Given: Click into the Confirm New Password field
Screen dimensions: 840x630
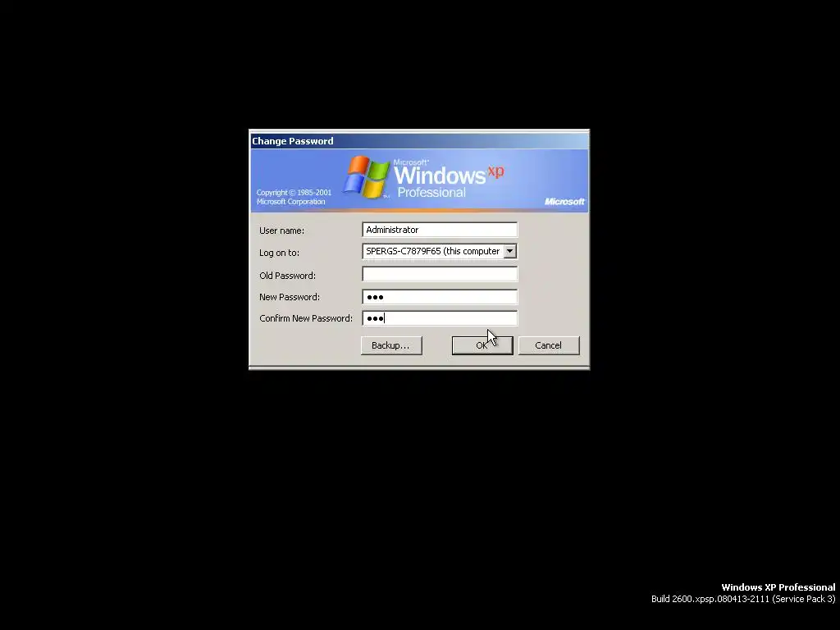Looking at the screenshot, I should point(440,318).
